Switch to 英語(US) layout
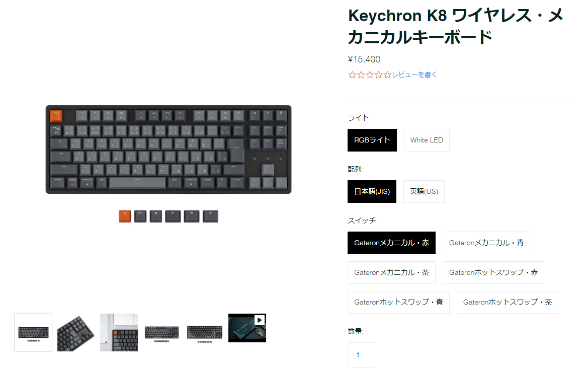 click(x=424, y=192)
